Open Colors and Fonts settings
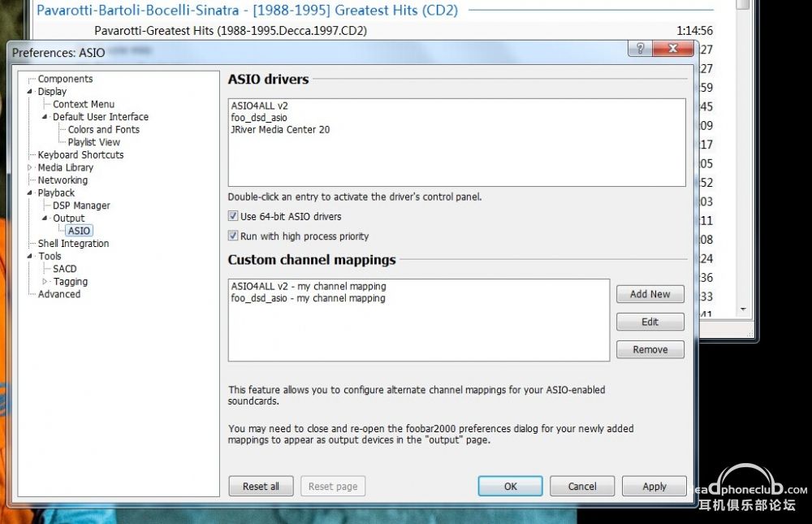This screenshot has height=524, width=812. 104,129
